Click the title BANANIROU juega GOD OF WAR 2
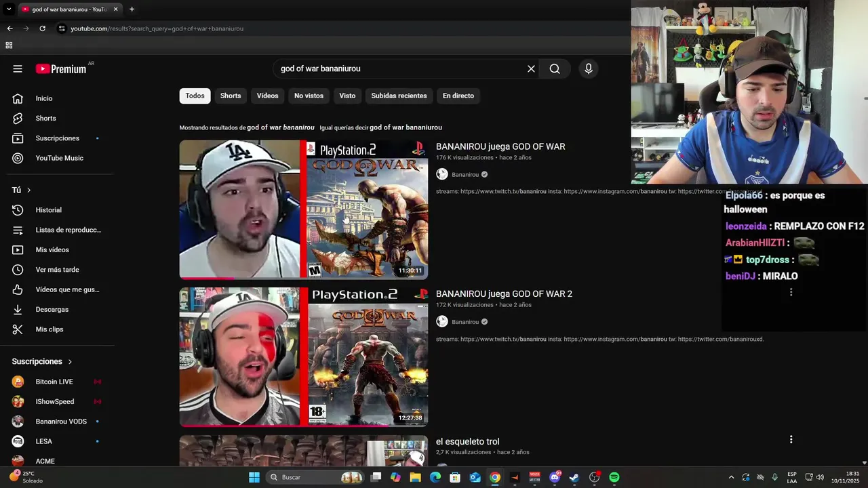This screenshot has width=868, height=488. (504, 293)
